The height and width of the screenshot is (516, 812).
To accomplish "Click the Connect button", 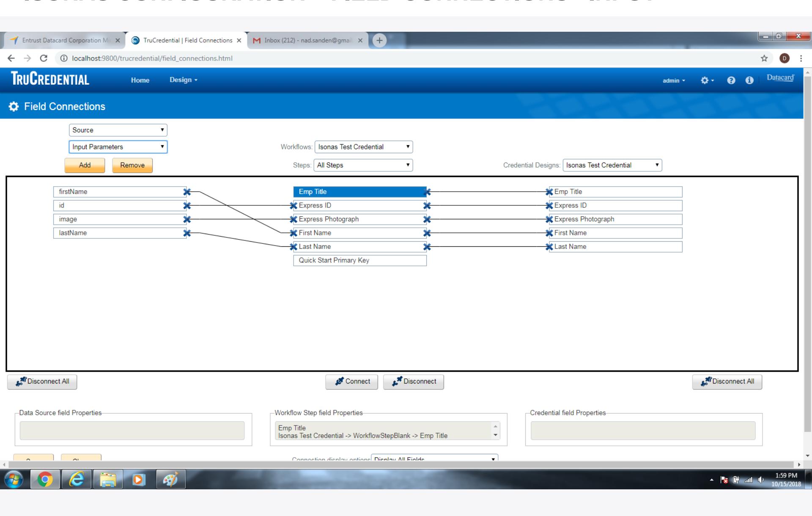I will click(x=352, y=382).
